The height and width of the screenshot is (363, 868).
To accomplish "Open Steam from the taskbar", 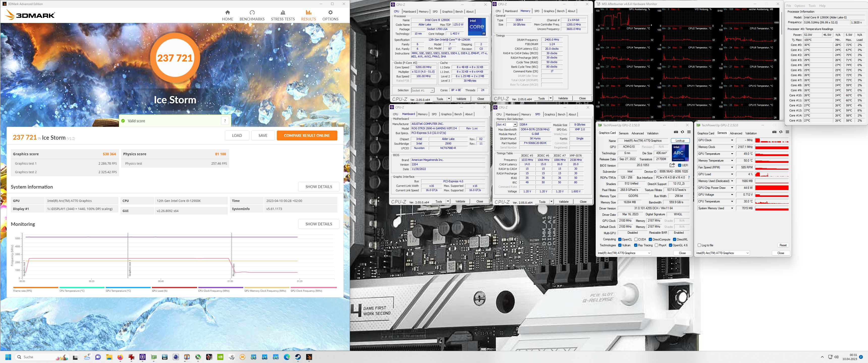I will pos(298,357).
